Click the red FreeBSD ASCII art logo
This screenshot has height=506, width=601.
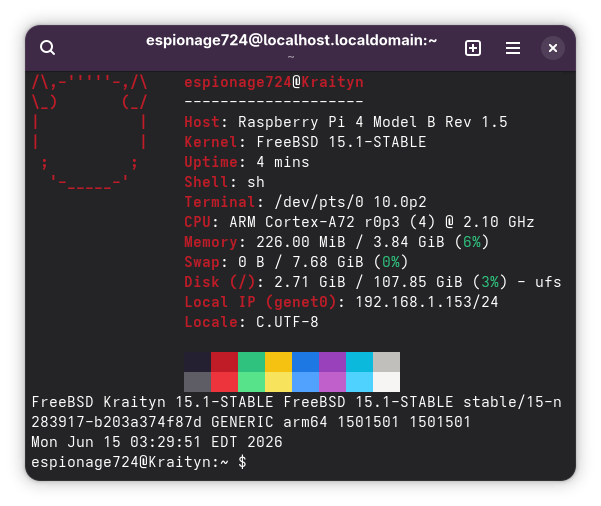(x=89, y=132)
